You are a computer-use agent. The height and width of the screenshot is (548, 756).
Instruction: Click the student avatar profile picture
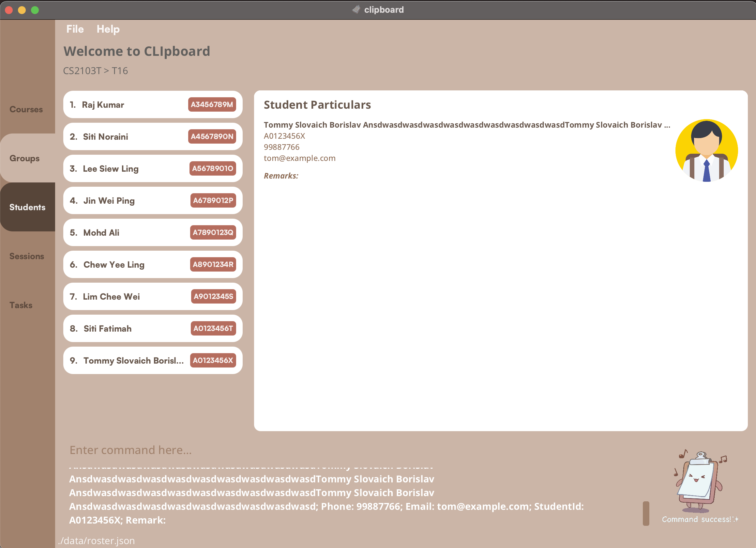[706, 150]
